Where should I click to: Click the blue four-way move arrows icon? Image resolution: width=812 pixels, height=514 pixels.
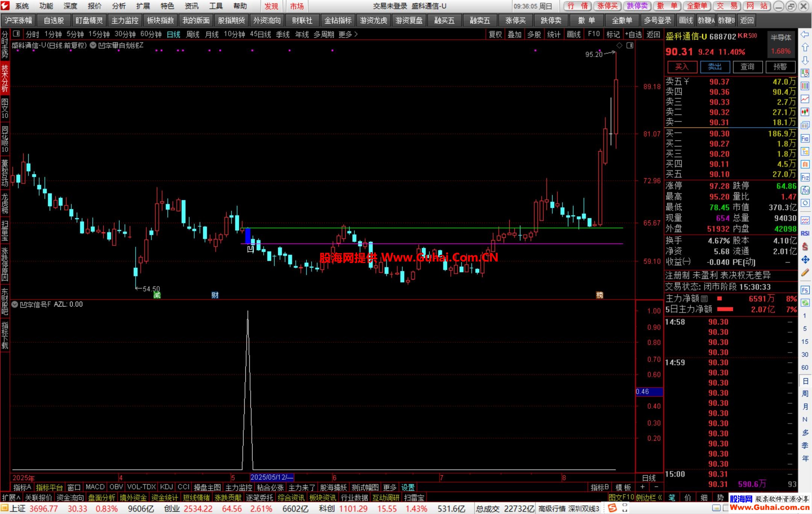point(804,259)
